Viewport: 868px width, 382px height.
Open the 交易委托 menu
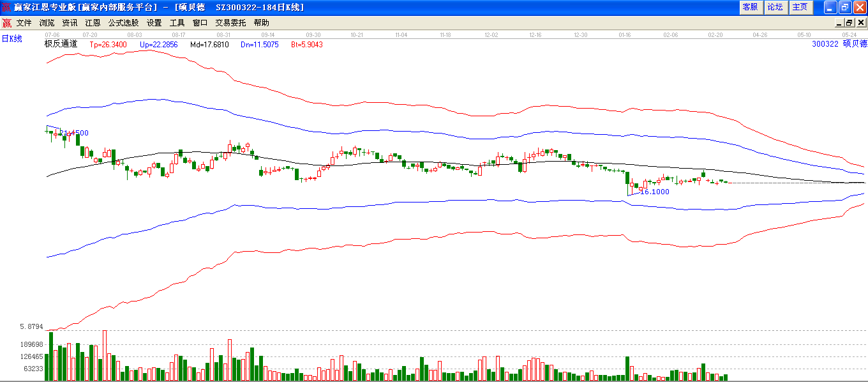tap(230, 23)
